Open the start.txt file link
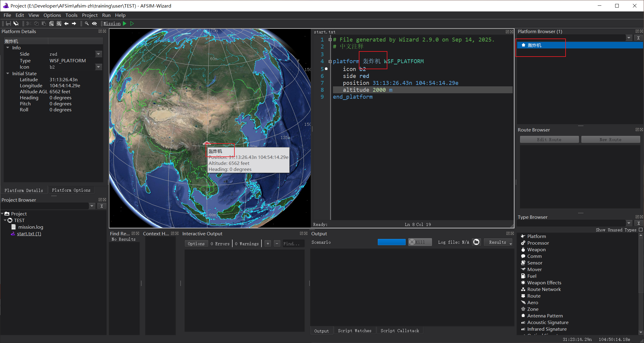 (29, 234)
